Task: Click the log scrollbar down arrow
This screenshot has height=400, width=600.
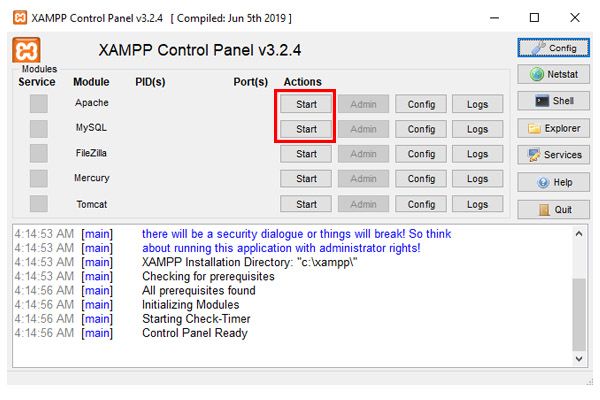Action: (579, 359)
